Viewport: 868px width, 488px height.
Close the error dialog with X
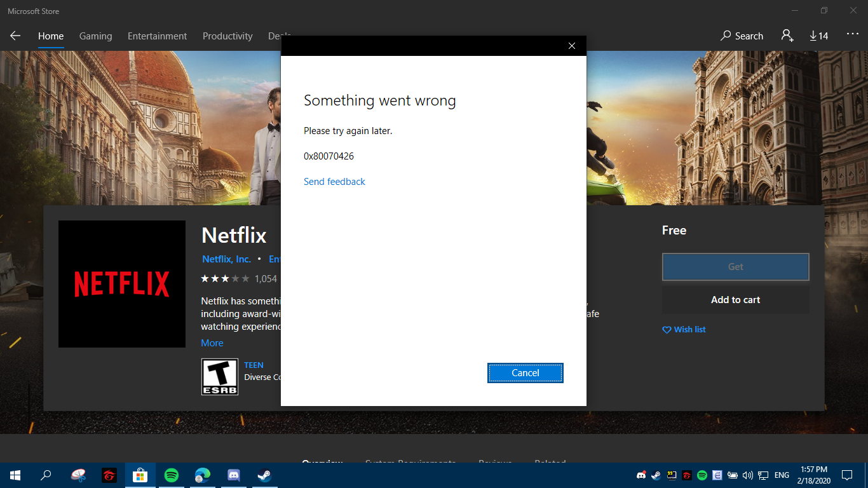click(x=572, y=46)
